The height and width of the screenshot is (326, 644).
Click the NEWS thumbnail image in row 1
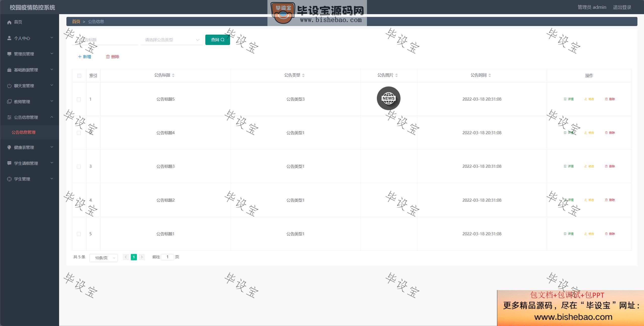click(388, 98)
